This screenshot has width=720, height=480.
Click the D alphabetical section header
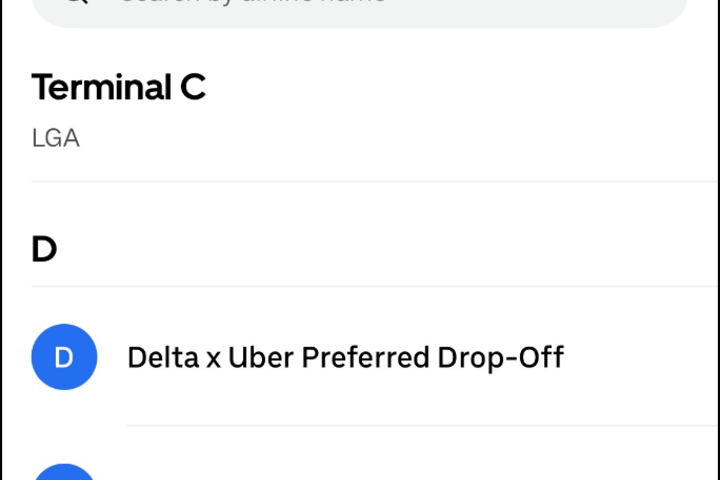pyautogui.click(x=44, y=250)
